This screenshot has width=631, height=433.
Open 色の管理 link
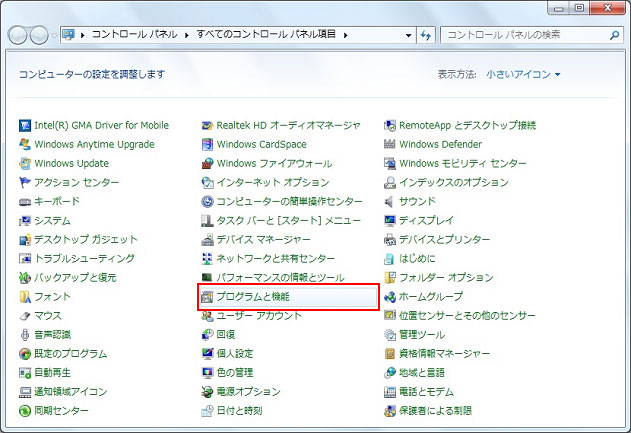(235, 373)
